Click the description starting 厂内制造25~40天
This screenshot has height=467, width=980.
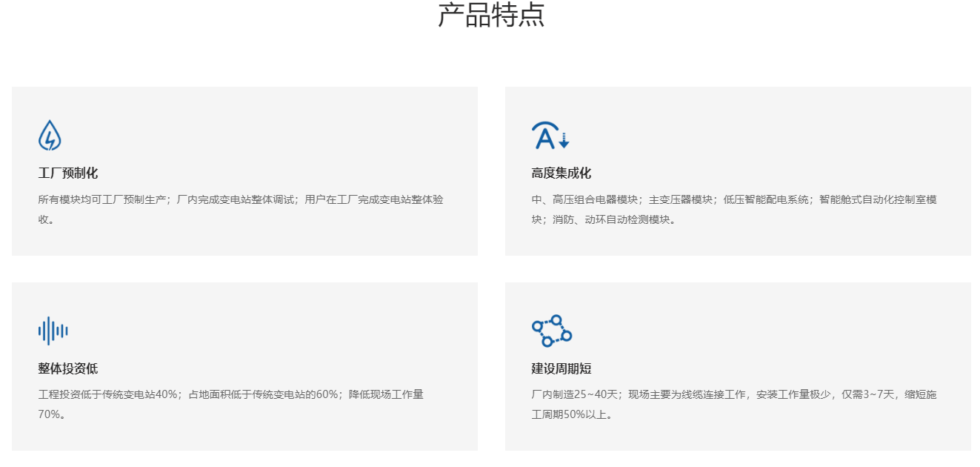click(734, 405)
